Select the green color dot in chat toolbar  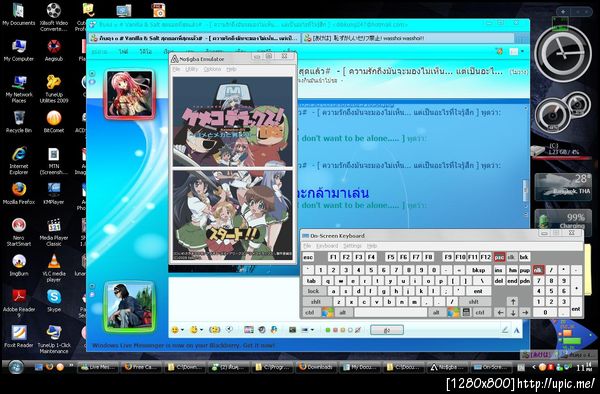328,330
